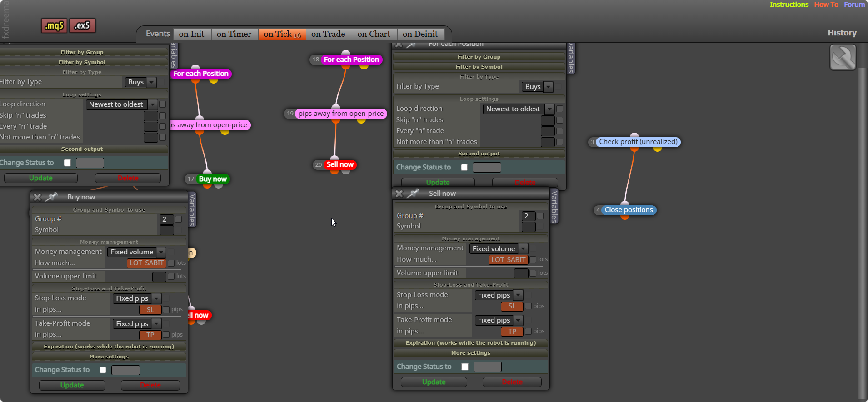This screenshot has width=868, height=402.
Task: Select the green Buy now block
Action: click(x=213, y=179)
